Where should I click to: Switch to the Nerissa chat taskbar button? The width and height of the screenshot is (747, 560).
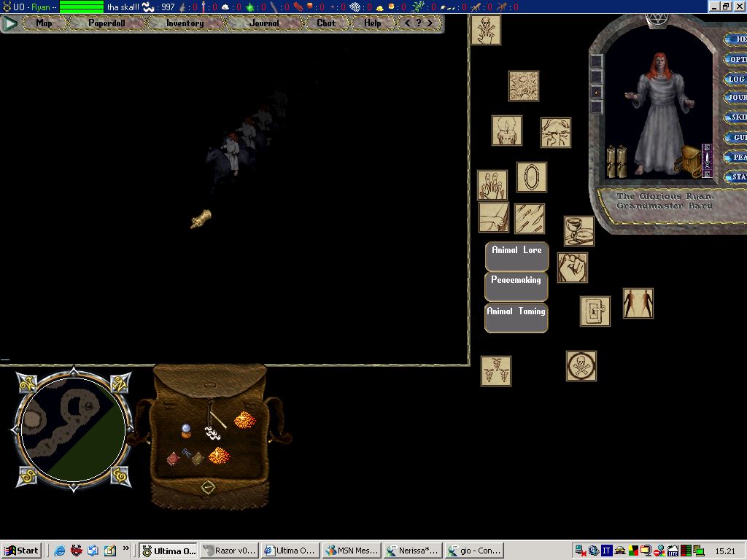(x=413, y=551)
